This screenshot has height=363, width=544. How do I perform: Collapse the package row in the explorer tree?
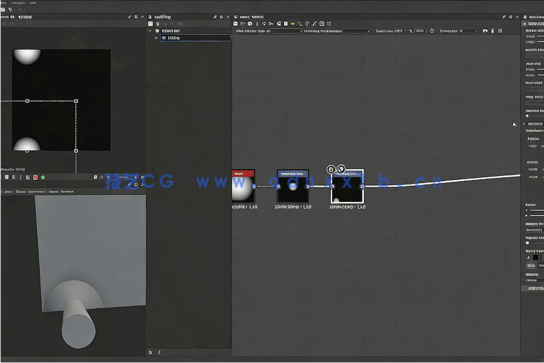150,31
